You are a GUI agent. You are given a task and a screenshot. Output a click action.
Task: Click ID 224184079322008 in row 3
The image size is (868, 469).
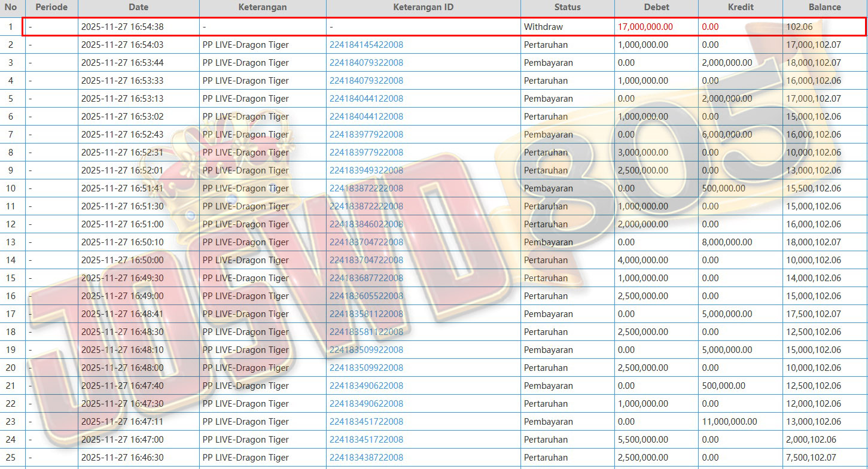pos(366,63)
